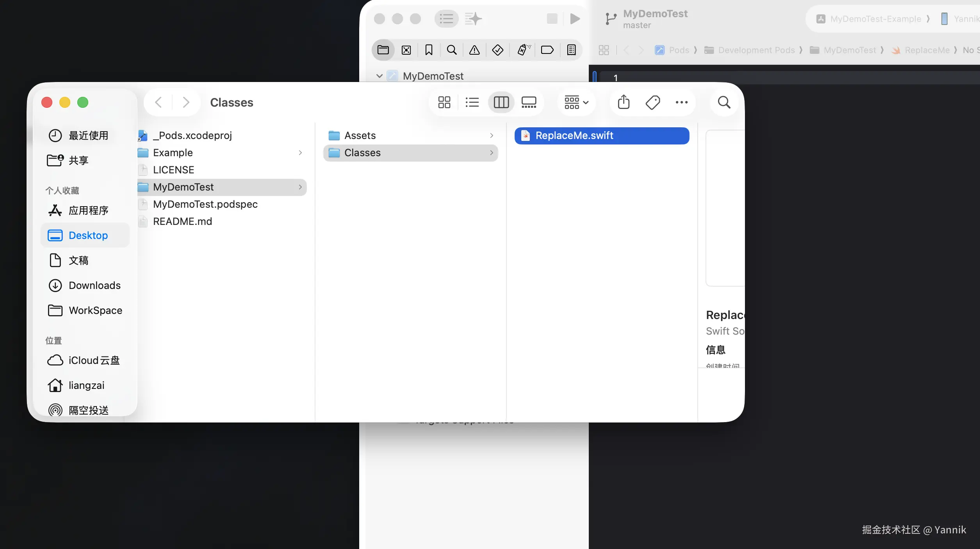
Task: Select Classes folder in second column
Action: coord(411,153)
